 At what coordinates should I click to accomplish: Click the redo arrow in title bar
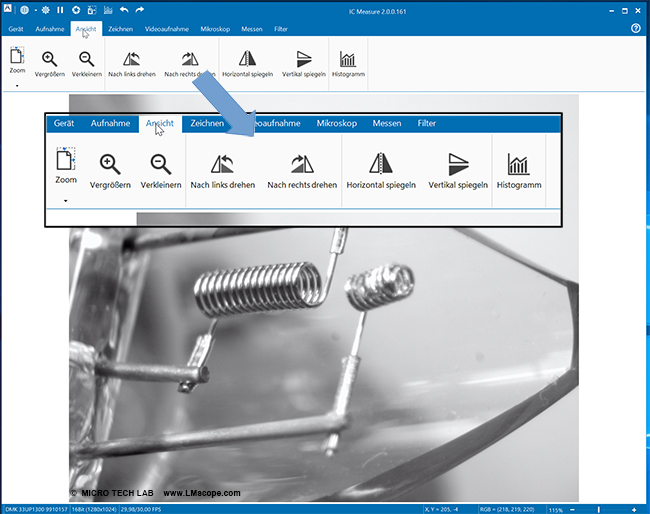click(140, 10)
